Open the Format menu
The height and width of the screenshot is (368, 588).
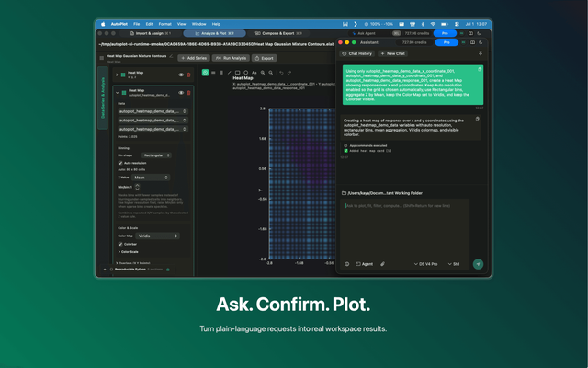click(165, 24)
